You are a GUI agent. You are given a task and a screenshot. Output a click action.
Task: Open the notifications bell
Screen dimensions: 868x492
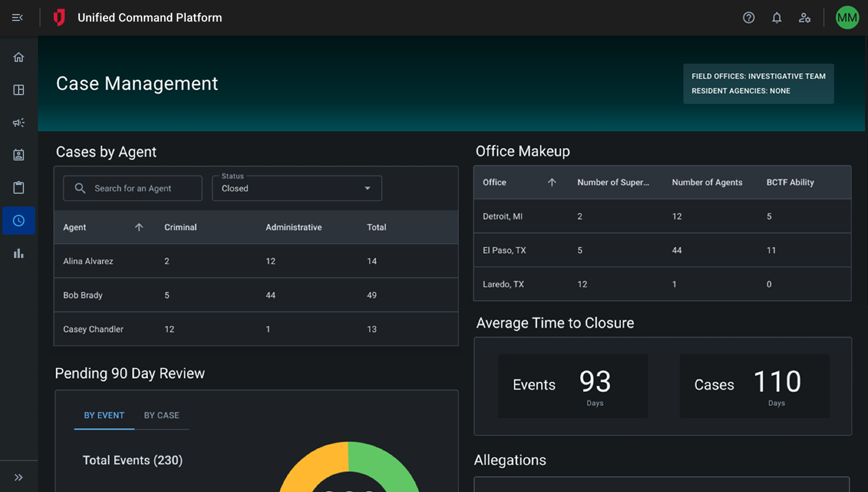(776, 18)
